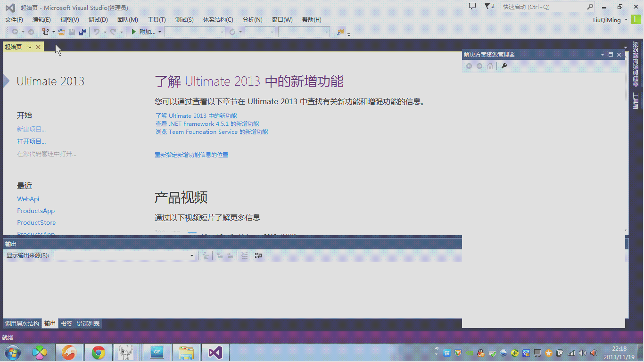Click 了解 Ultimate 2013 中的新功能 link
This screenshot has width=644, height=362.
click(196, 115)
